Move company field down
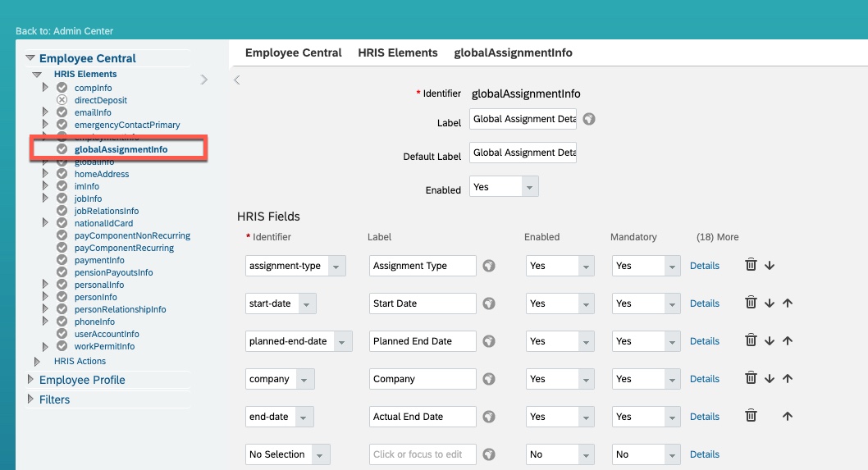 [x=770, y=379]
